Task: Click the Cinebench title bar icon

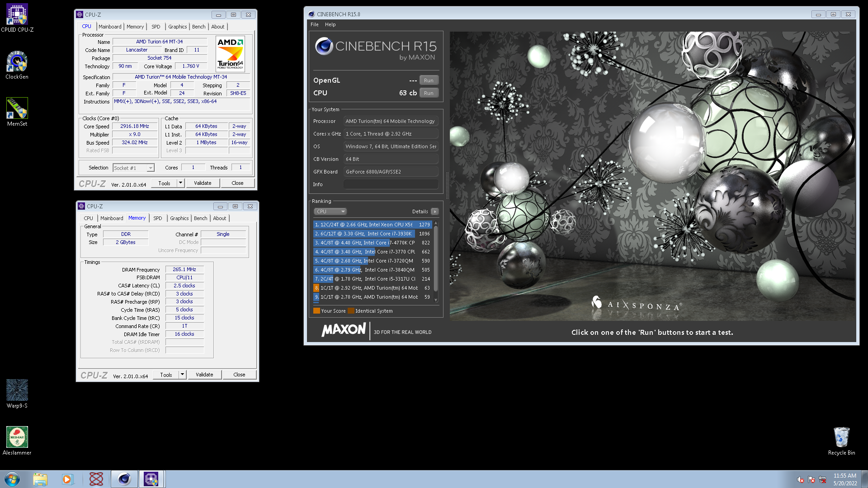Action: (x=311, y=14)
